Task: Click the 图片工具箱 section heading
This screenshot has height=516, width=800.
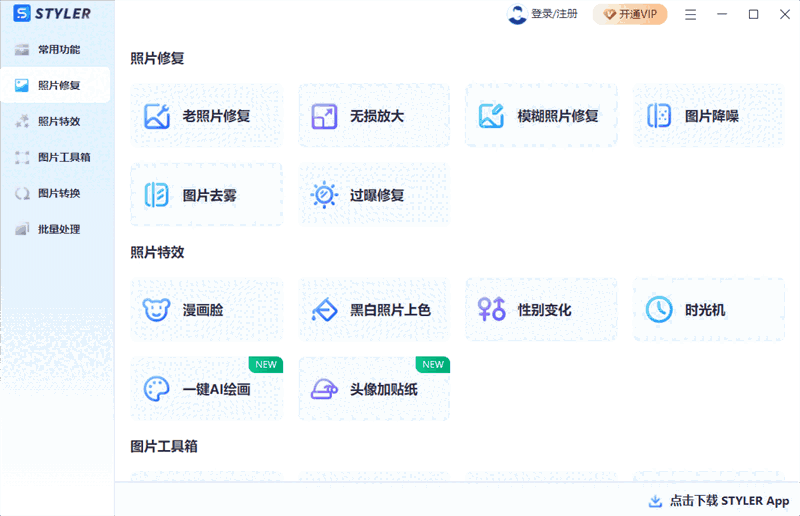Action: point(164,447)
